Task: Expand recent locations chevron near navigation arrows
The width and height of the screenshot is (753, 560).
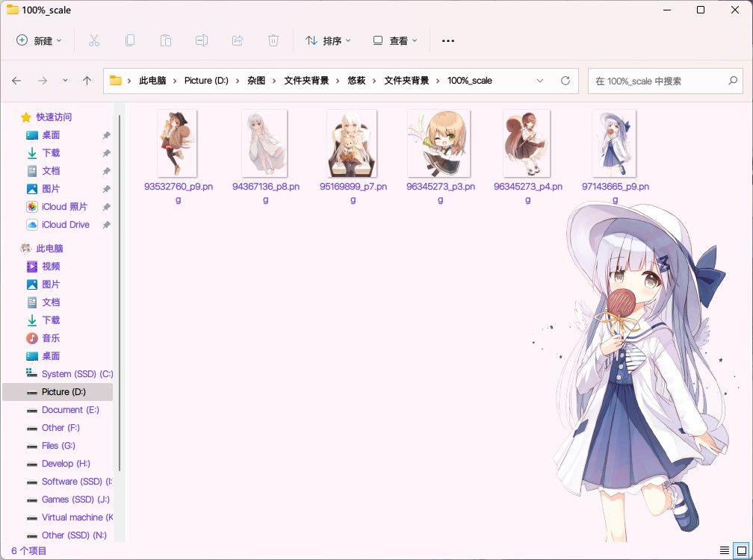Action: click(x=65, y=81)
